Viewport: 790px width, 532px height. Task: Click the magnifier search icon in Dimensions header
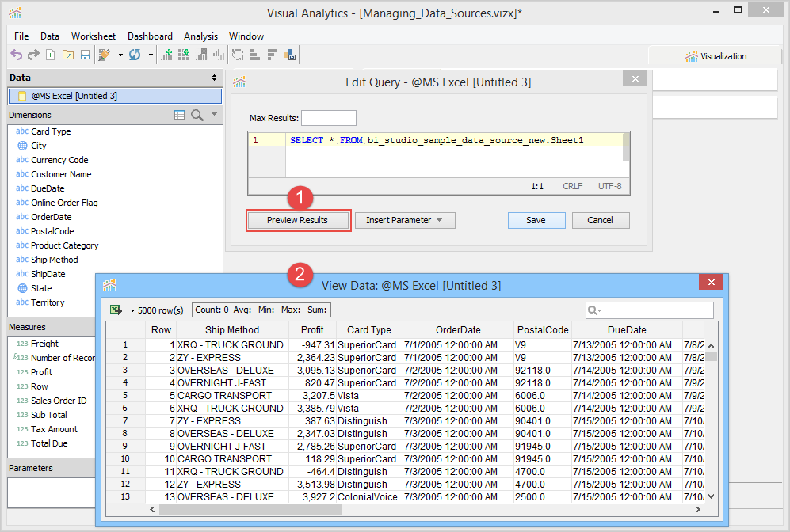point(197,116)
